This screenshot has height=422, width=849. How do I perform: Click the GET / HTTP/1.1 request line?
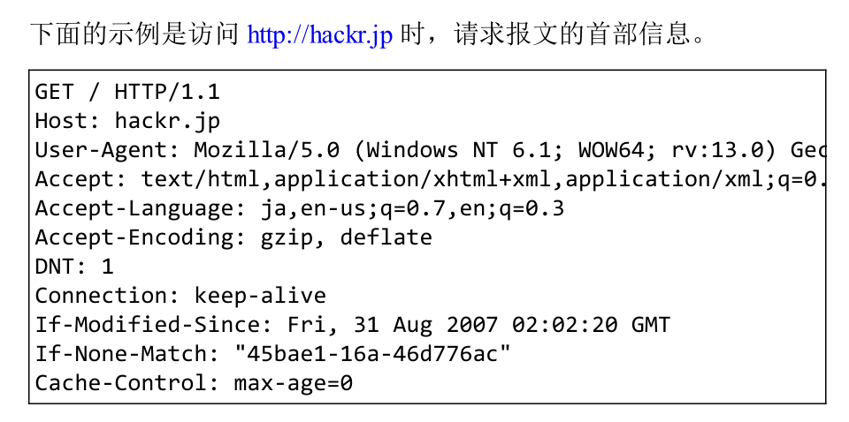pyautogui.click(x=127, y=92)
